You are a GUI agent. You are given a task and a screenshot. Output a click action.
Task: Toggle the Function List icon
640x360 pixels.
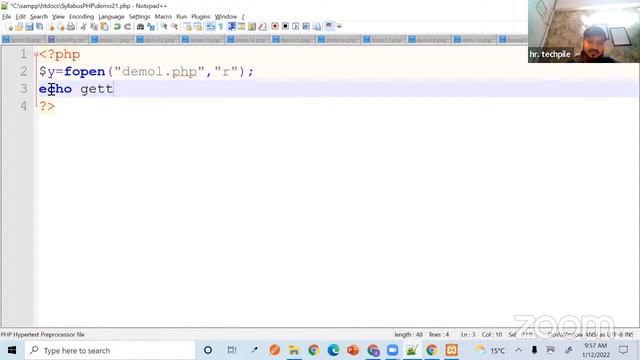[262, 27]
